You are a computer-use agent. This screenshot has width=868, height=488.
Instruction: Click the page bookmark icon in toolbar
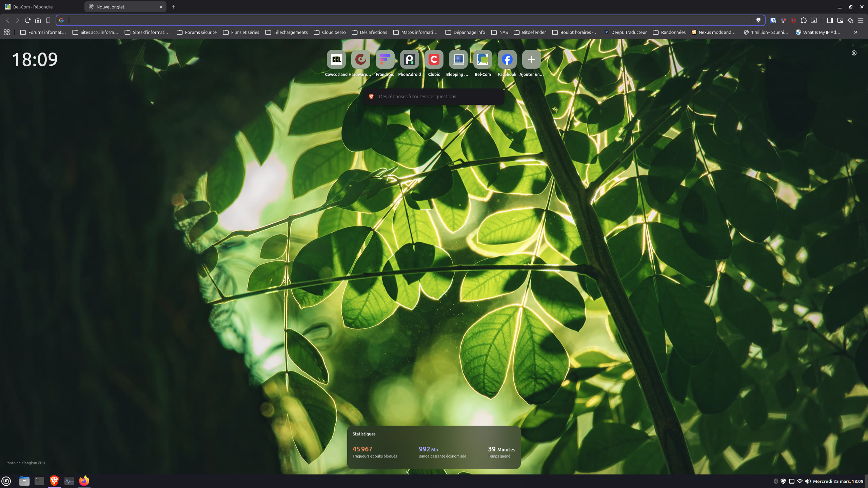[x=48, y=20]
